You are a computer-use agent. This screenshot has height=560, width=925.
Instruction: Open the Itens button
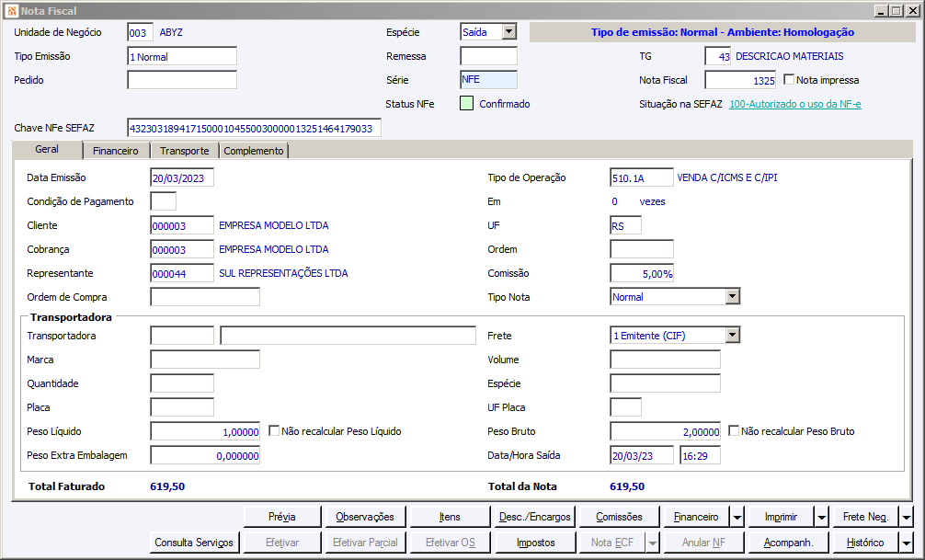(x=449, y=517)
